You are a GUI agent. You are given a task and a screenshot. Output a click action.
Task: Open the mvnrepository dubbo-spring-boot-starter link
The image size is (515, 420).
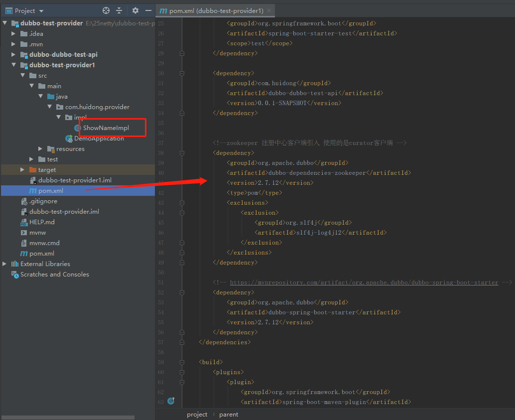click(x=364, y=282)
